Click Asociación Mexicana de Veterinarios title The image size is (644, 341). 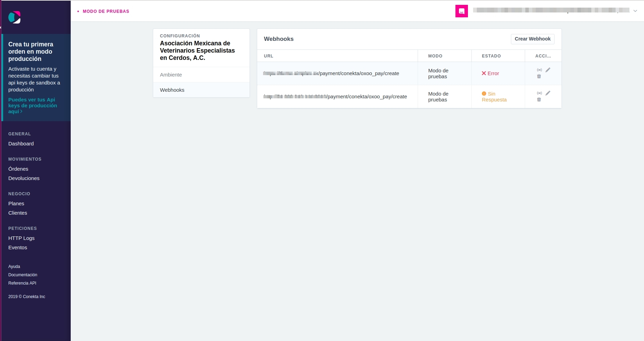198,51
